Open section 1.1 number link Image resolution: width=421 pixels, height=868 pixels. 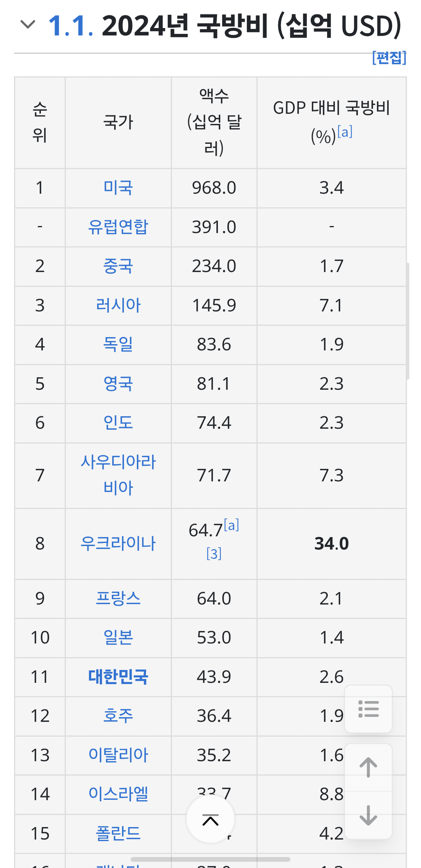coord(71,26)
